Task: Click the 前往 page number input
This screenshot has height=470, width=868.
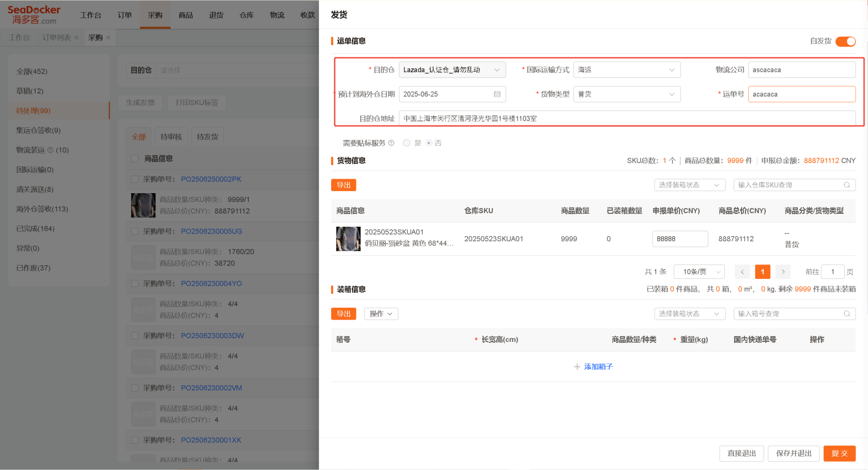Action: (833, 272)
